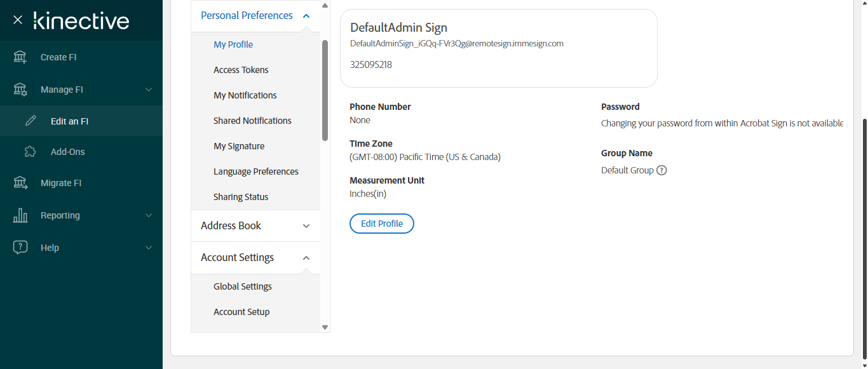Screen dimensions: 868x369
Task: Click the Edit Profile button
Action: (381, 224)
